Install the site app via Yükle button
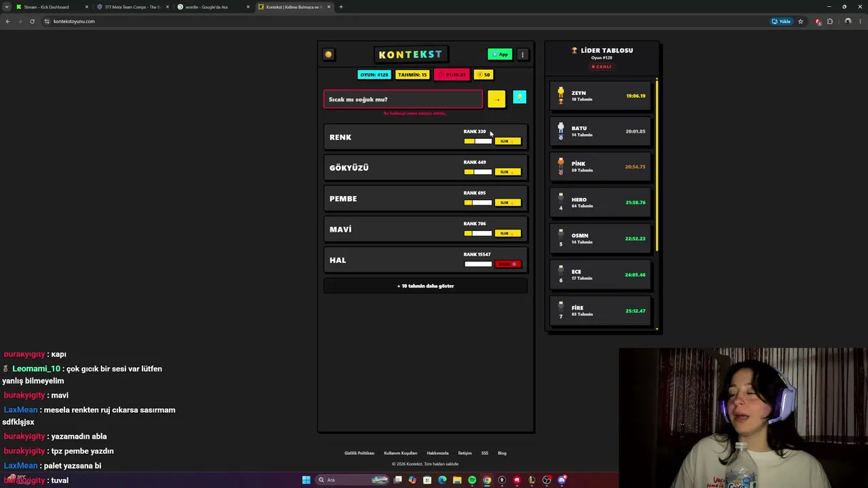Image resolution: width=868 pixels, height=488 pixels. point(781,21)
